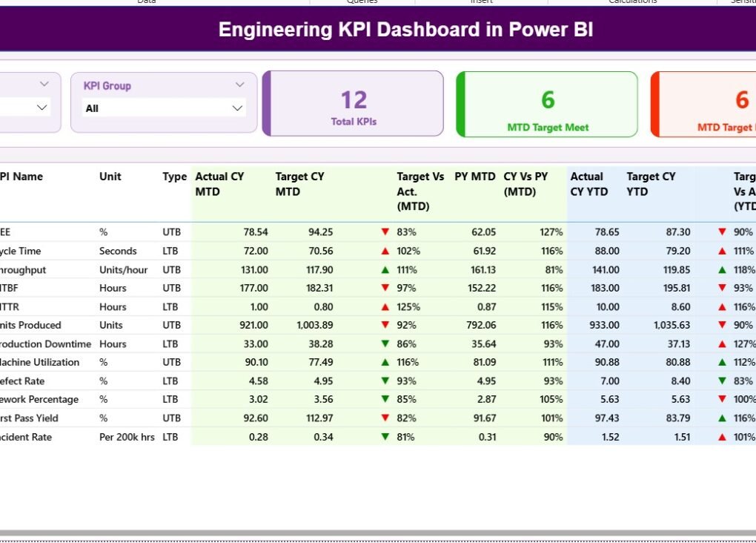Click the red down-arrow indicator beside OEE MTD
This screenshot has height=543, width=756.
(x=385, y=231)
